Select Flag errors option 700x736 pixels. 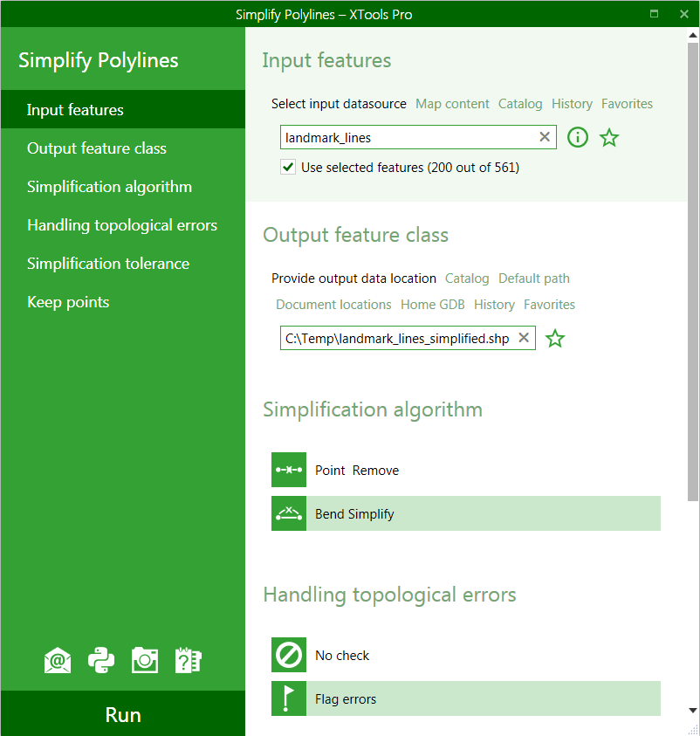coord(466,698)
